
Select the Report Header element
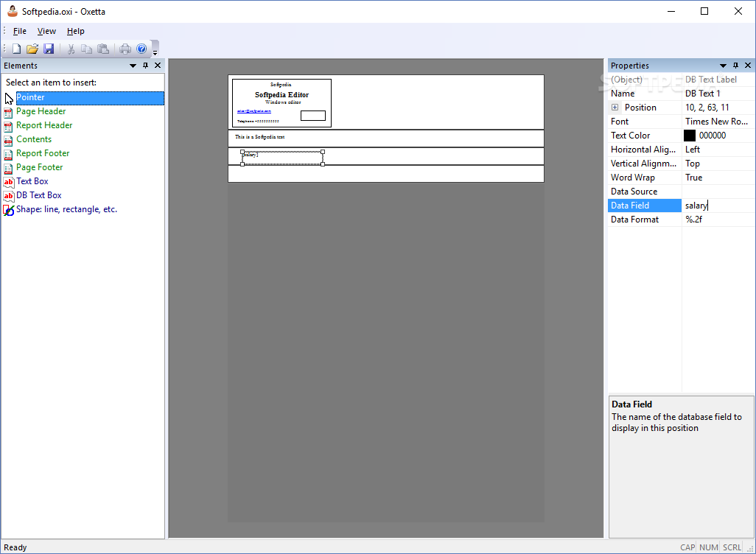coord(44,125)
